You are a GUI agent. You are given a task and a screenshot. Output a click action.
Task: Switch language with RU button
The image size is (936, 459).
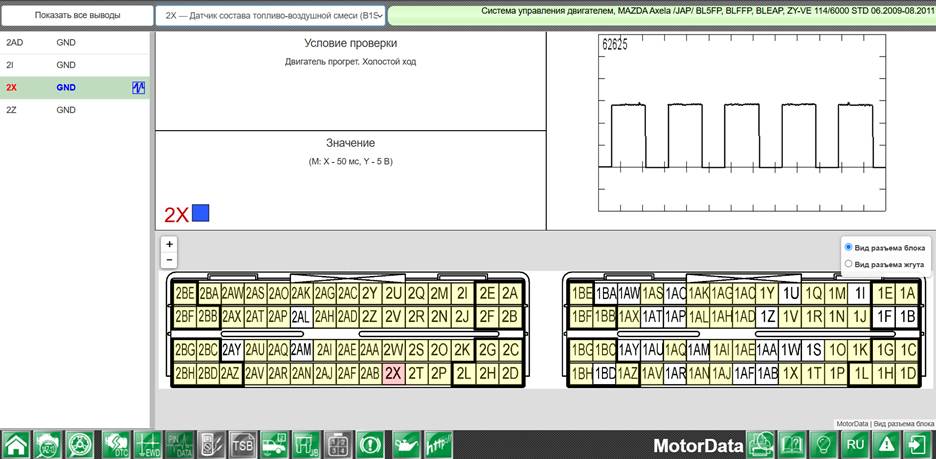(855, 445)
